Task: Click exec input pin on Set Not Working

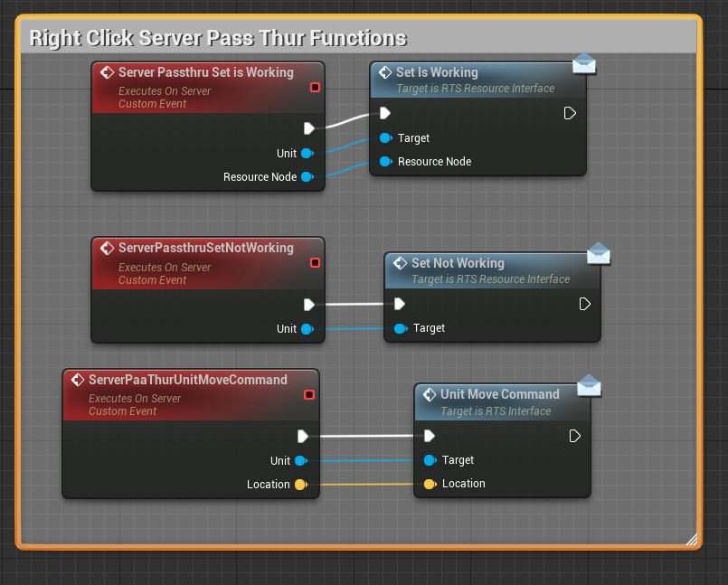Action: [x=400, y=304]
